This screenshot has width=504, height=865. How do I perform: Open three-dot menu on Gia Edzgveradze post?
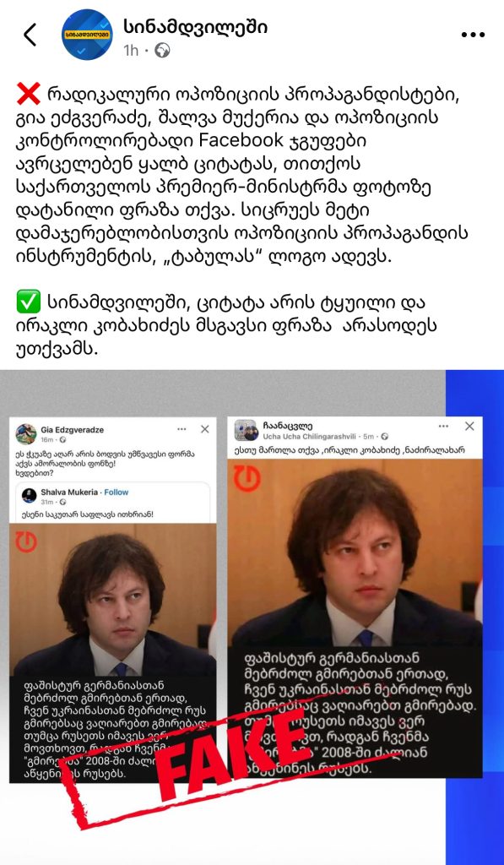[182, 429]
